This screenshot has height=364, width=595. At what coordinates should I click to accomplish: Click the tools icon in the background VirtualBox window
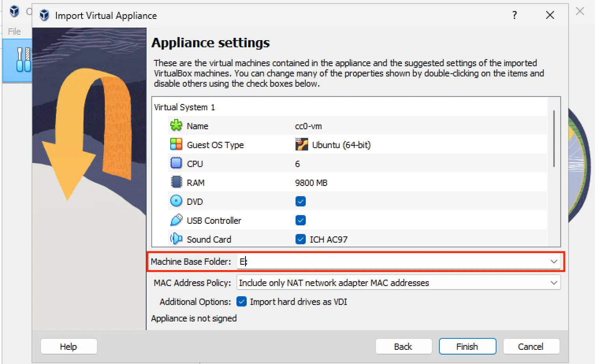coord(23,59)
